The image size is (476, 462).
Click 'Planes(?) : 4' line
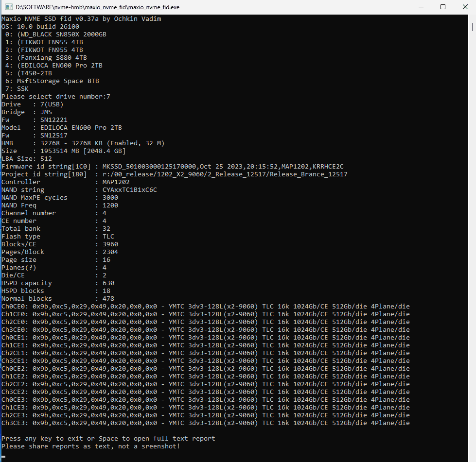pos(54,268)
